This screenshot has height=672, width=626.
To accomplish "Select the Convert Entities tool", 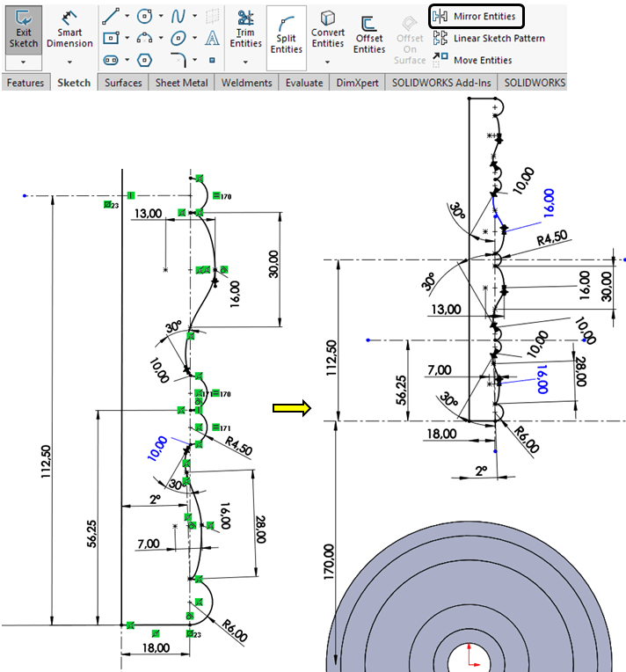I will pos(327,28).
